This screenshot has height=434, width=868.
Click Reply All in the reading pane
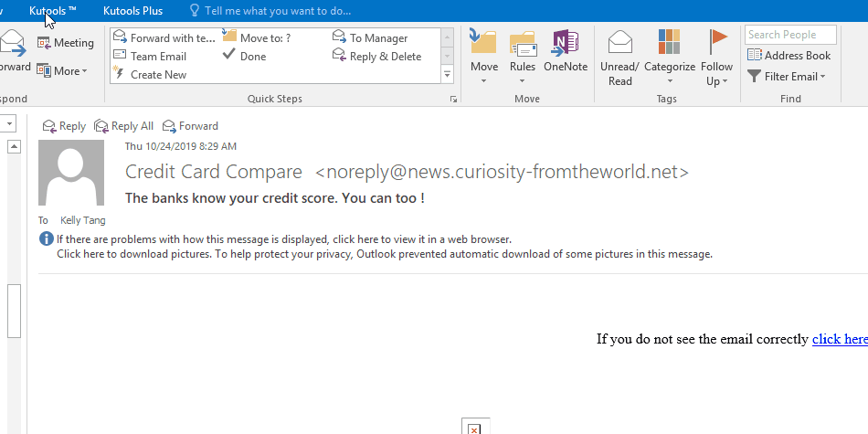123,126
